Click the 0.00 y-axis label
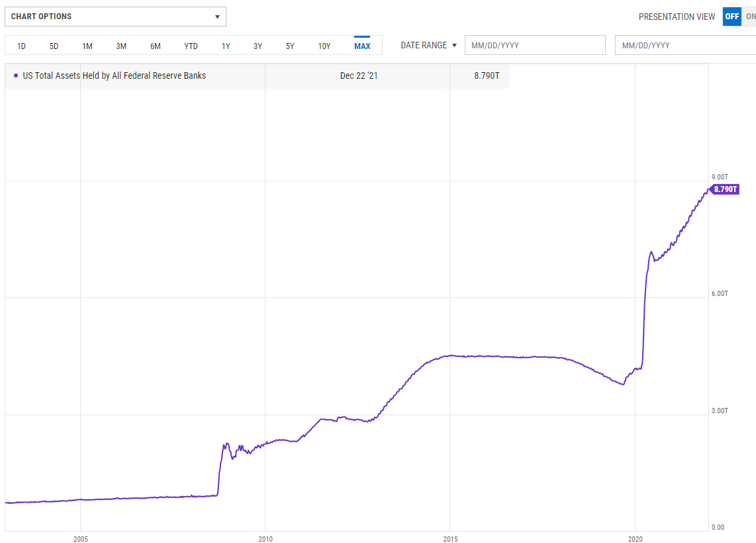The height and width of the screenshot is (543, 756). pos(718,527)
